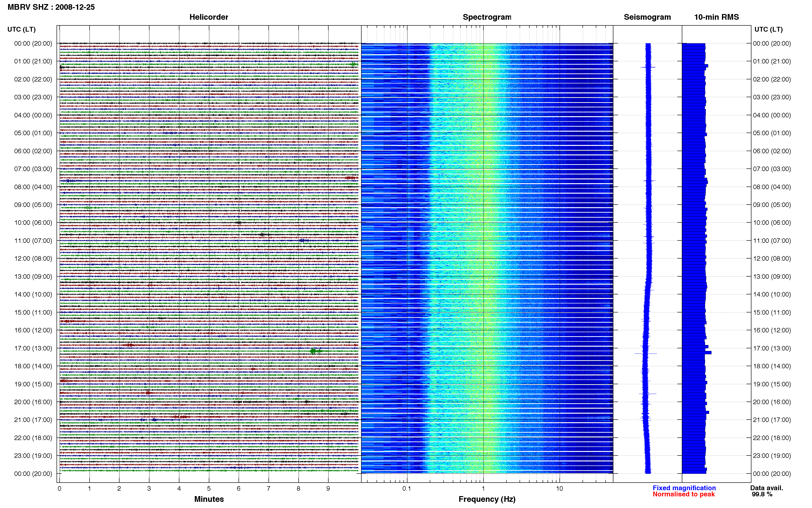Click left axis label '07:00 (03:00)'
The height and width of the screenshot is (508, 812).
[33, 169]
